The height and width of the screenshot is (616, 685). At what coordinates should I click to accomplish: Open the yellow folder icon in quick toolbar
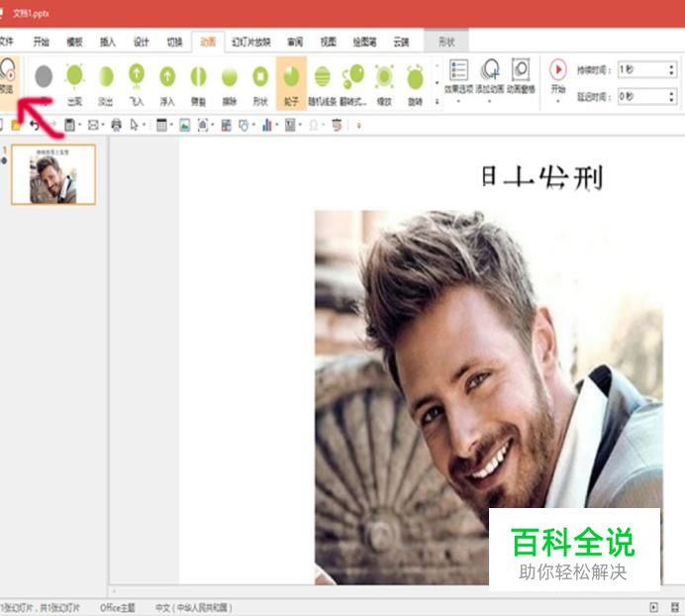tap(16, 126)
